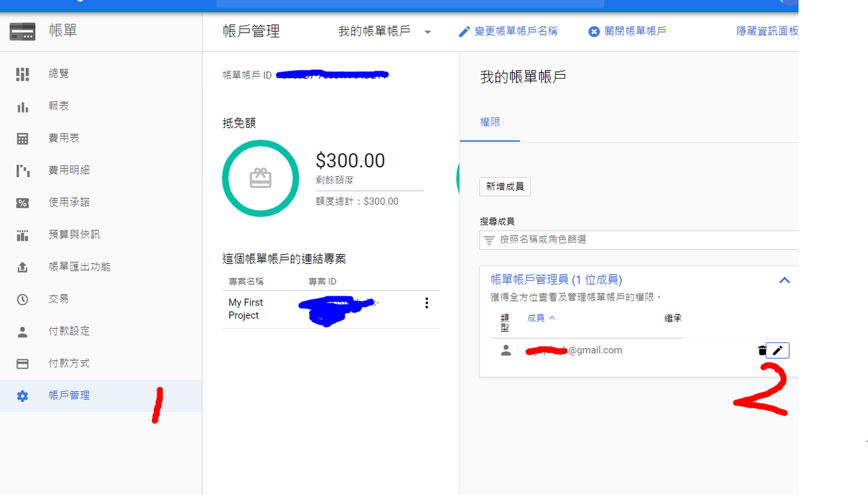Image resolution: width=868 pixels, height=495 pixels.
Task: Select 費用表 menu item text
Action: click(x=64, y=138)
